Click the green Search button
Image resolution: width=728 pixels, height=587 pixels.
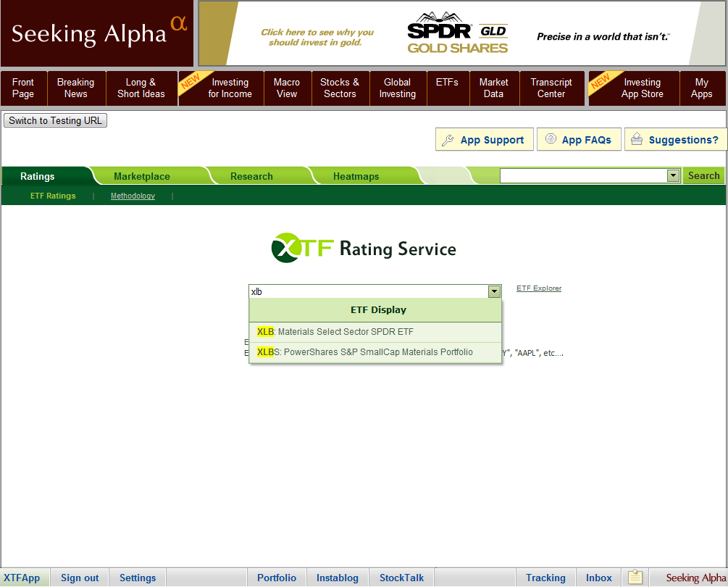click(703, 175)
